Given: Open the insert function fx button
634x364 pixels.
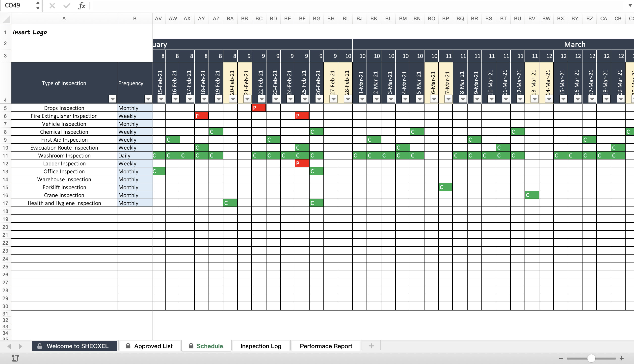Looking at the screenshot, I should [x=81, y=5].
